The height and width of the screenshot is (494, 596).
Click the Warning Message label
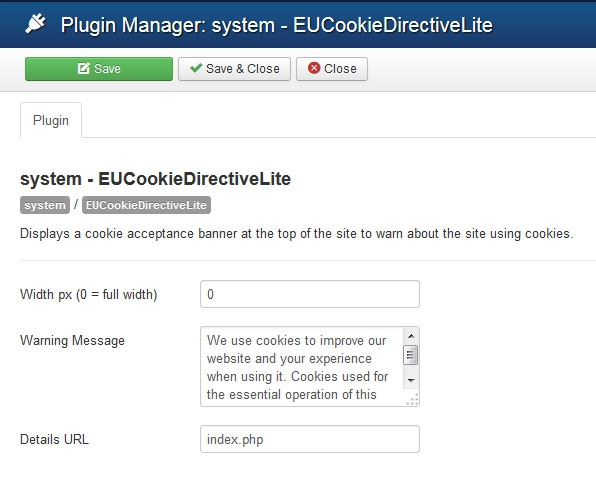click(x=72, y=340)
